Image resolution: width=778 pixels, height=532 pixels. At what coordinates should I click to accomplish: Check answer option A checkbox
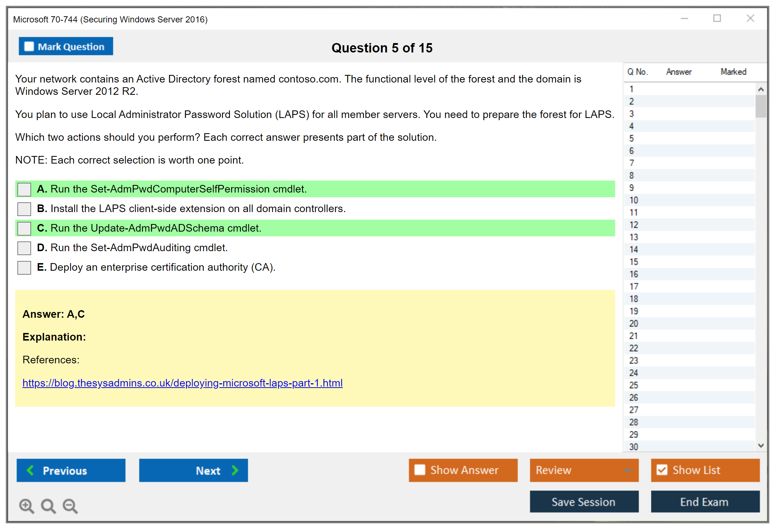[24, 189]
